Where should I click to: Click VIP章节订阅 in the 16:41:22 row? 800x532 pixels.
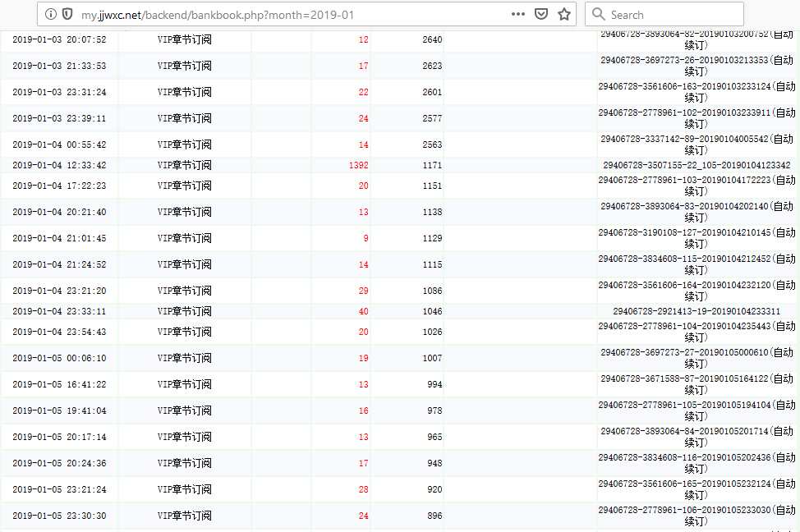click(x=184, y=384)
